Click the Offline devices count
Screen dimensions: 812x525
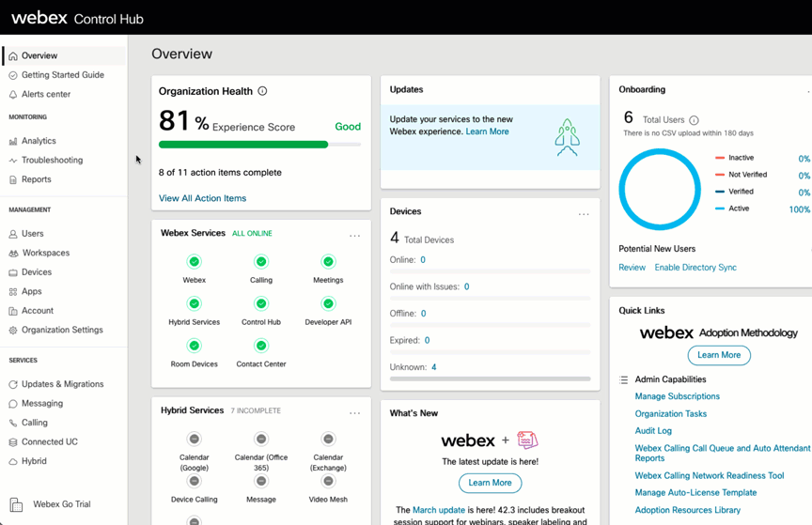point(424,314)
